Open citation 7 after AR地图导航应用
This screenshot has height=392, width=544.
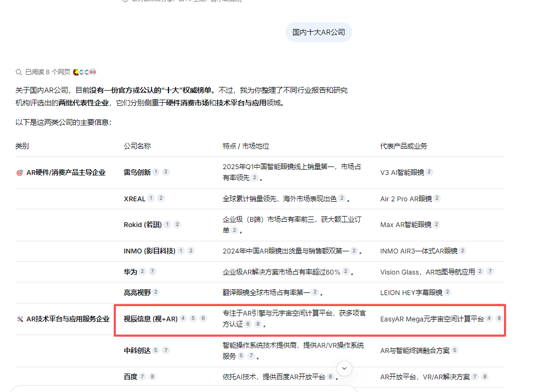(490, 271)
